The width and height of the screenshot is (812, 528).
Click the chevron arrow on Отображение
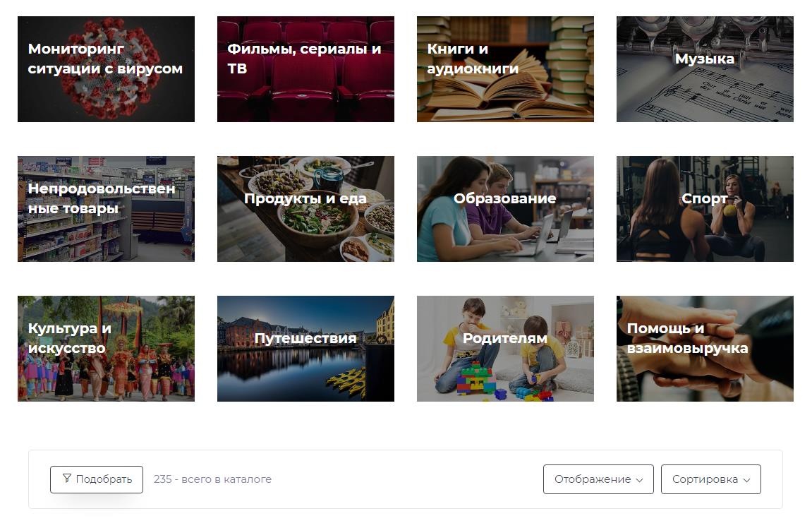pos(640,480)
